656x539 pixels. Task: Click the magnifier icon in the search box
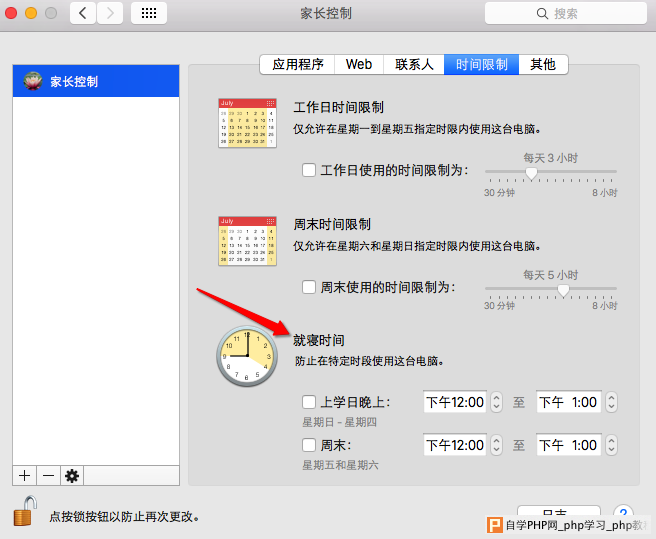click(542, 13)
